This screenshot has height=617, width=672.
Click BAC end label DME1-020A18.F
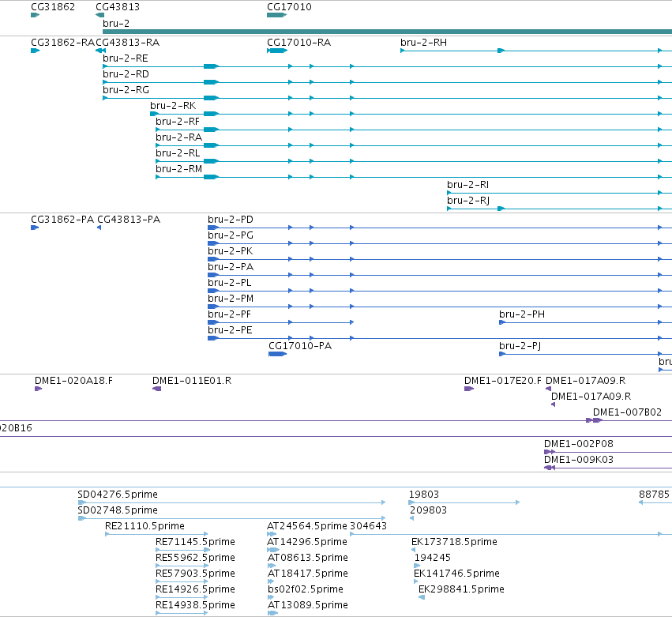coord(73,381)
